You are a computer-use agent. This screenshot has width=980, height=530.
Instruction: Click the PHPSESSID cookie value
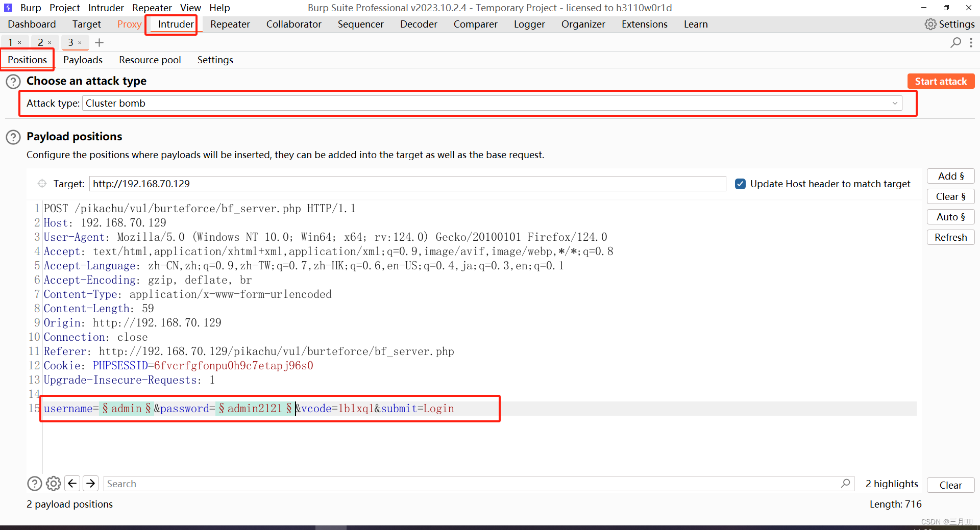pyautogui.click(x=234, y=366)
